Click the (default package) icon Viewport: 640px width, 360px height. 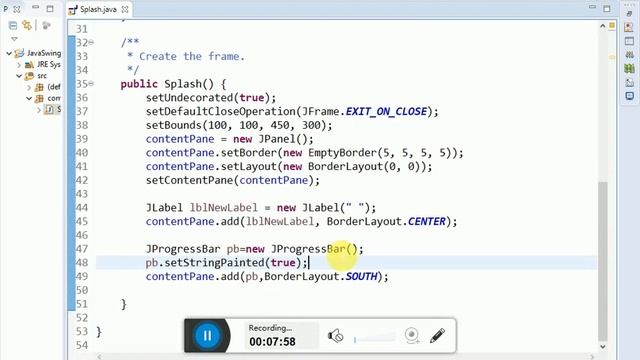point(39,87)
